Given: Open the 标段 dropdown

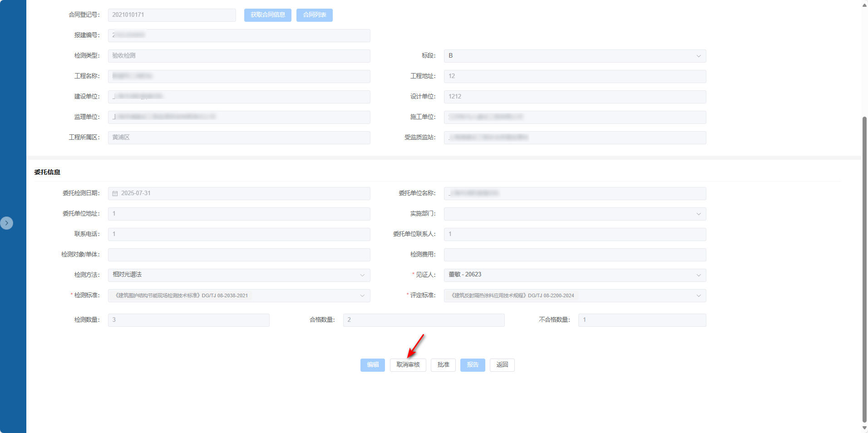Looking at the screenshot, I should click(698, 56).
